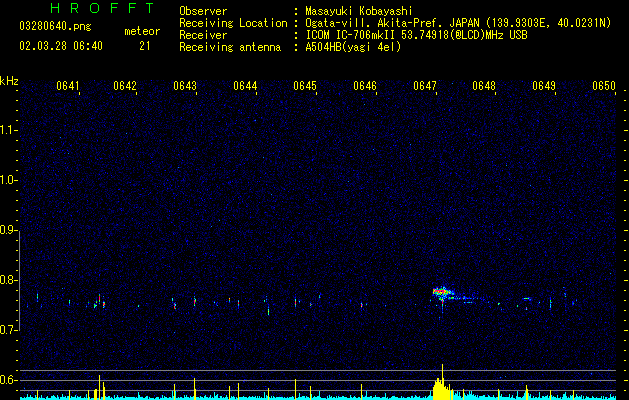The width and height of the screenshot is (629, 400).
Task: Click the 0.8 kHz axis label
Action: click(x=9, y=280)
